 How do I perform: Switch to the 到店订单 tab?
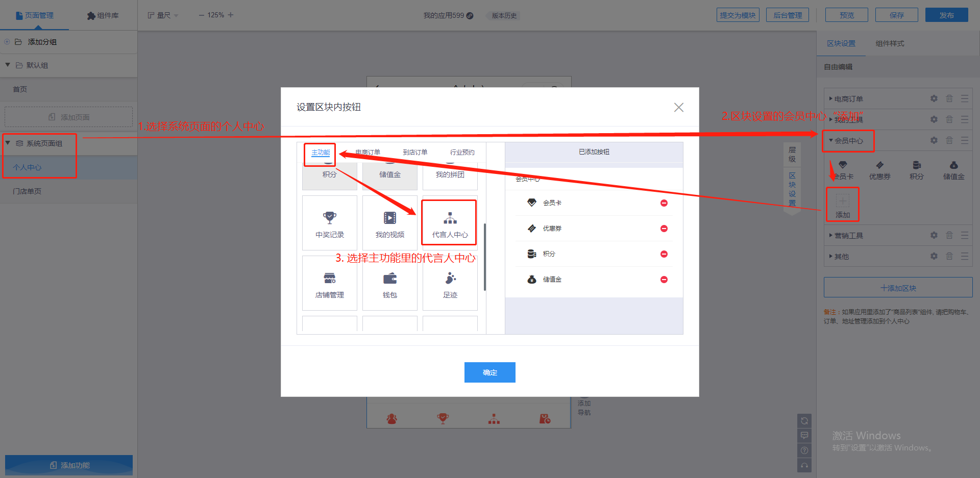(x=414, y=153)
